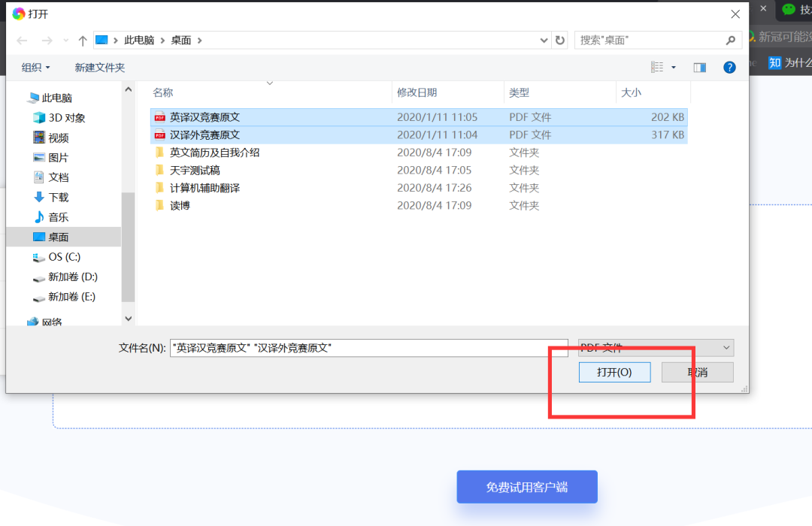
Task: Expand chevron after 桌面 in breadcrumb
Action: point(200,40)
